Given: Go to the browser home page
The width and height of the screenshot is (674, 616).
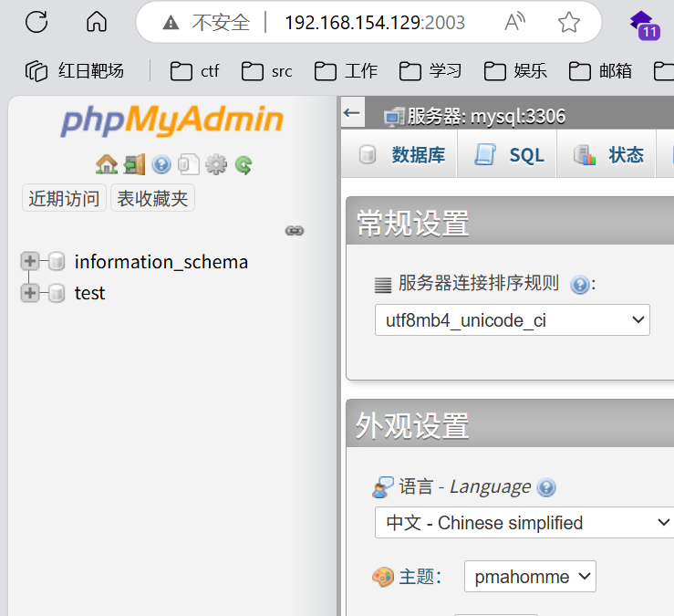Looking at the screenshot, I should [97, 22].
